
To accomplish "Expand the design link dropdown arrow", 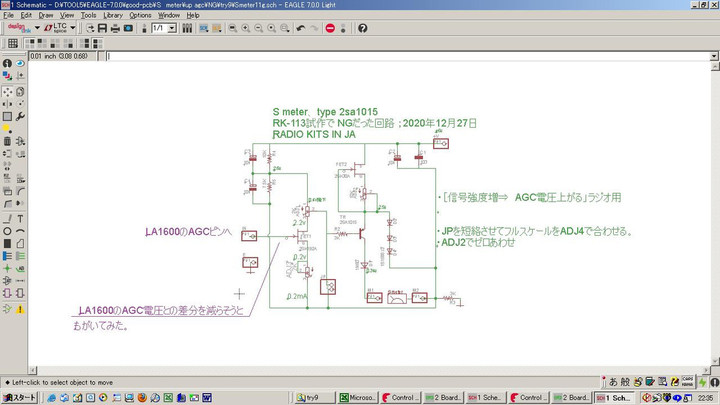I will (x=37, y=28).
